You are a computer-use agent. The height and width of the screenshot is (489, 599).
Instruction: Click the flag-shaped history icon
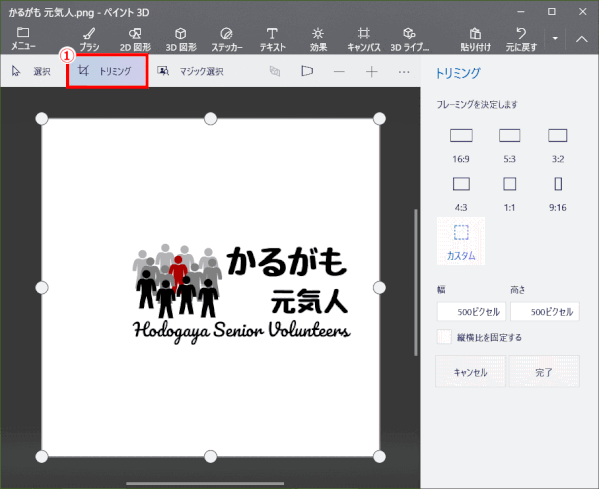pyautogui.click(x=307, y=71)
